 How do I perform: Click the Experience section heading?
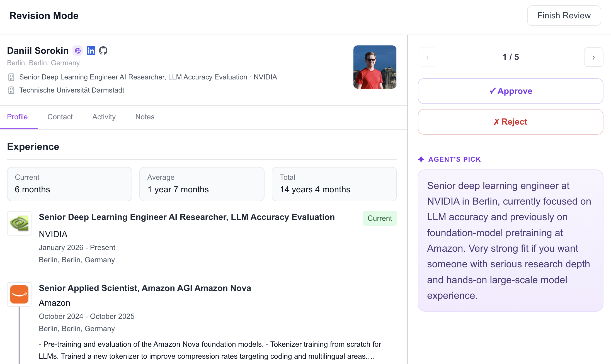33,147
